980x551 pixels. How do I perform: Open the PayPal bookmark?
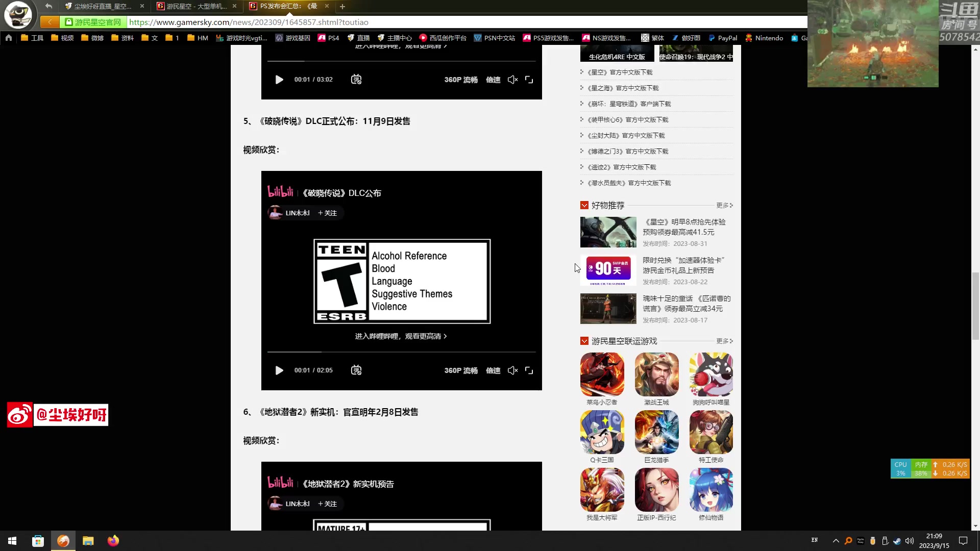722,38
